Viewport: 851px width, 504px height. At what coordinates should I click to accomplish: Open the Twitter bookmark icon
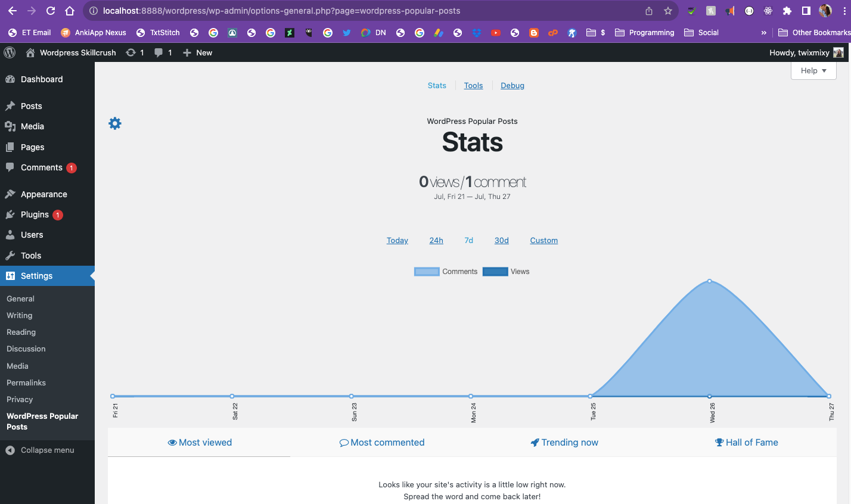347,33
